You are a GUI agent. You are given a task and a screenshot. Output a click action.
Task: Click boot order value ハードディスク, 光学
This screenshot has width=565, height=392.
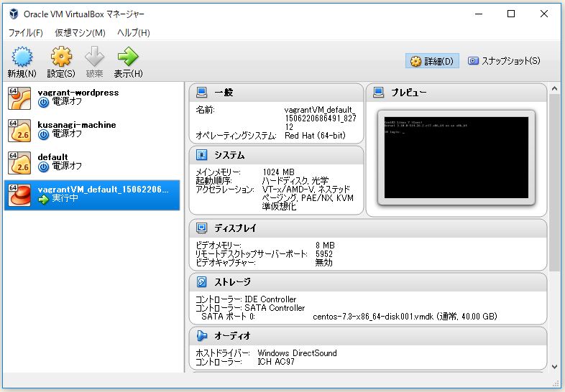(x=295, y=181)
